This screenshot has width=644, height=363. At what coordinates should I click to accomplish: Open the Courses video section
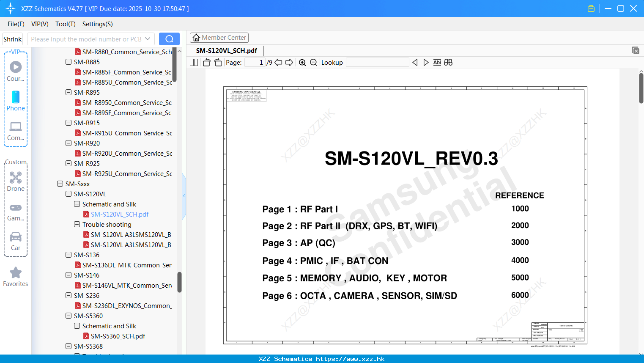16,71
